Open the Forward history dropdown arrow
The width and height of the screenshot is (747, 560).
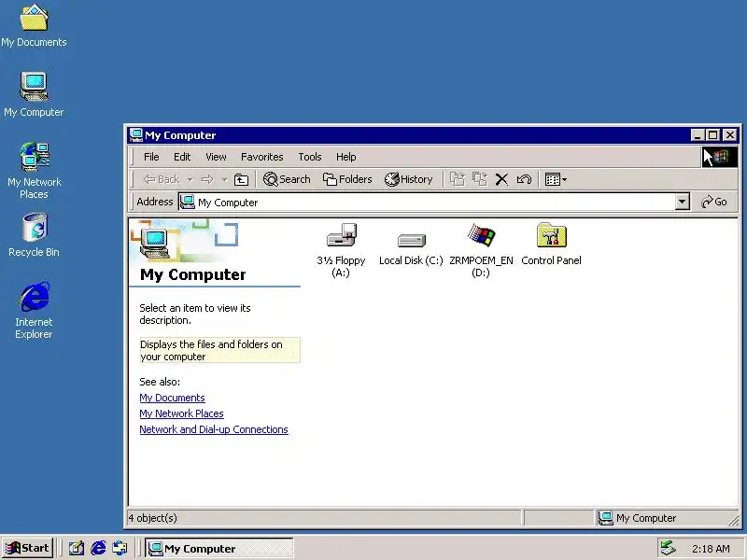pos(224,180)
